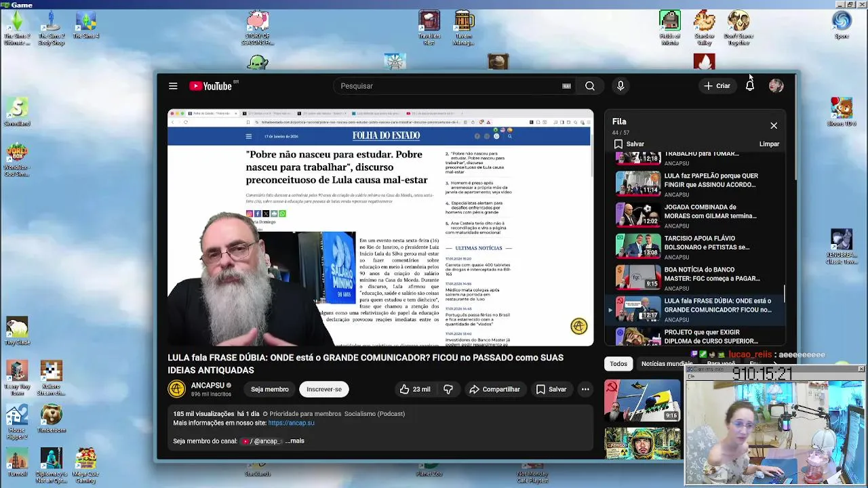
Task: Like the video (23 mil)
Action: (x=414, y=389)
